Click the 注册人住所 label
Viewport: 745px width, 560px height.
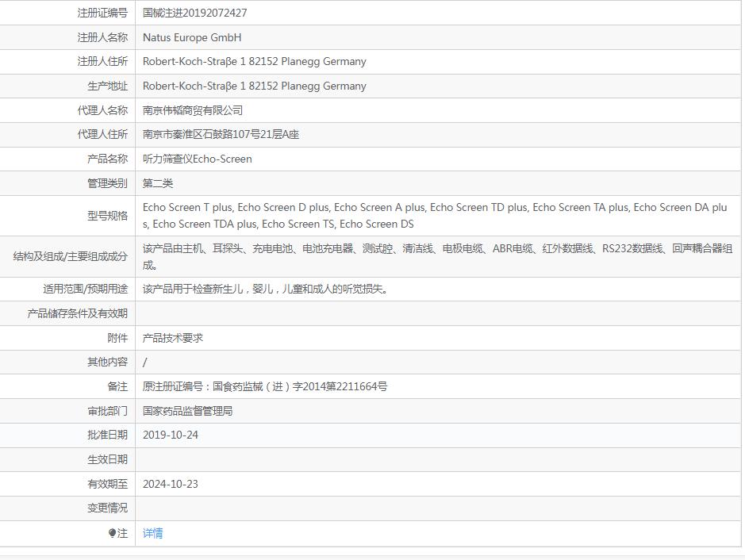(102, 62)
